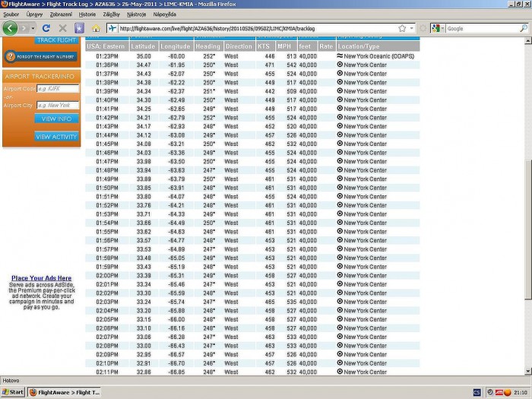532x399 pixels.
Task: Click the CS language indicator in tray
Action: [477, 393]
